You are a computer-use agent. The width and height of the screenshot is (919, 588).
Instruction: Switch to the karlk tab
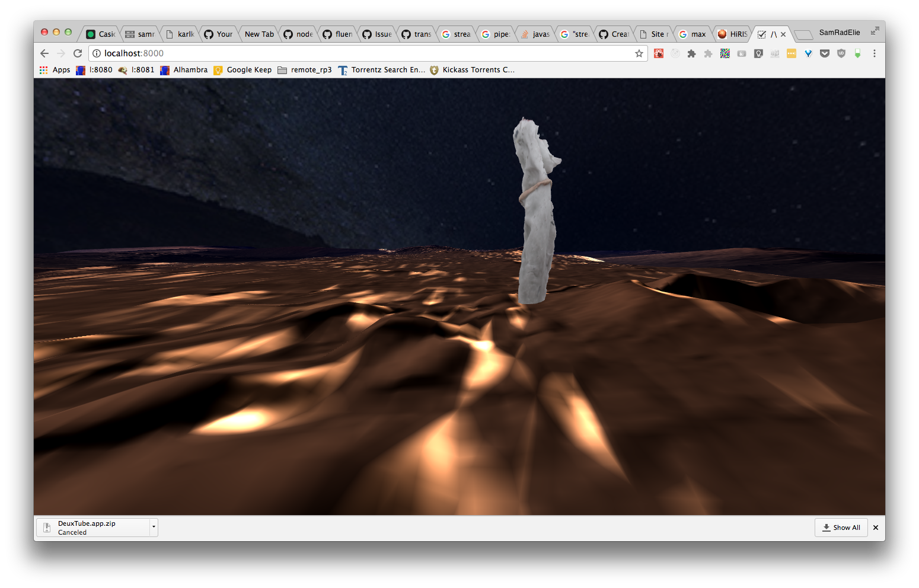tap(180, 34)
